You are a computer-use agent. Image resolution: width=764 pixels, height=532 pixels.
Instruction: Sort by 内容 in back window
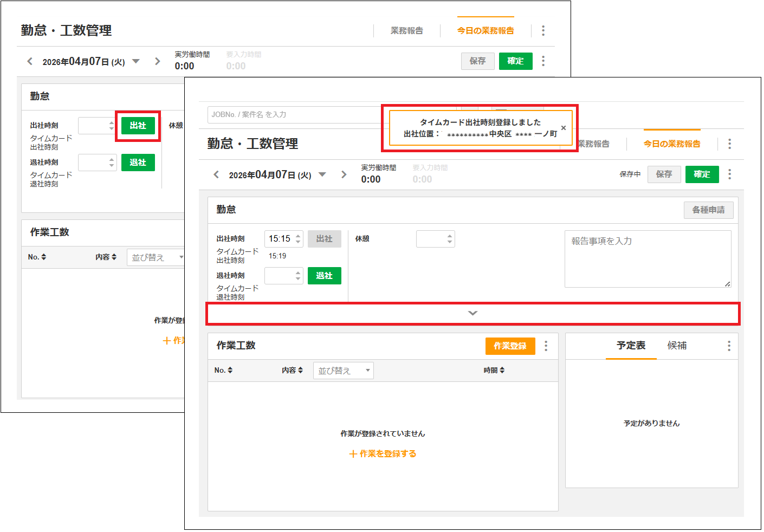(x=106, y=257)
